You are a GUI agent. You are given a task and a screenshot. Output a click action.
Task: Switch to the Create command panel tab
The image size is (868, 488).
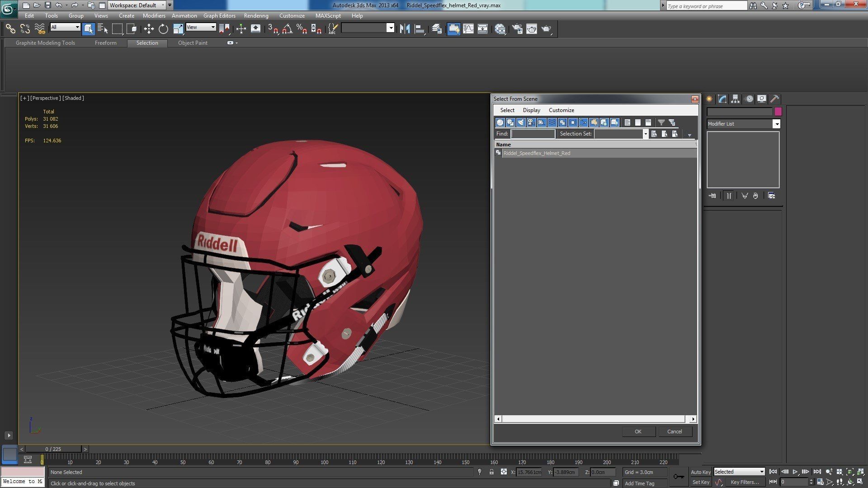click(709, 99)
